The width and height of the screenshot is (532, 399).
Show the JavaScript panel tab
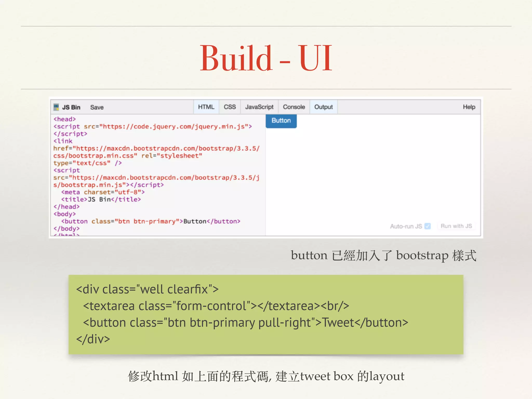[x=259, y=107]
